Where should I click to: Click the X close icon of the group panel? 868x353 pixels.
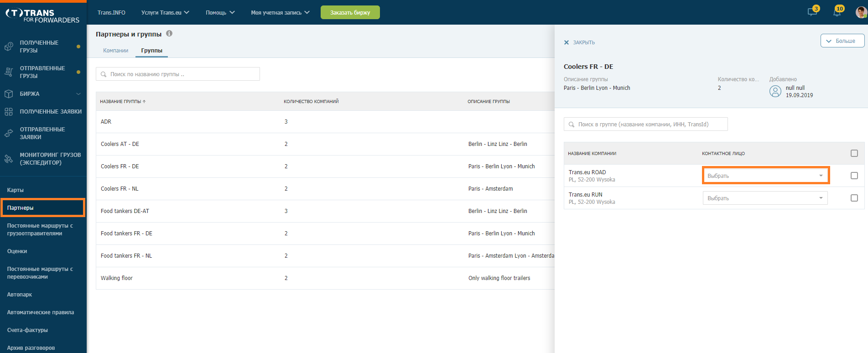567,42
